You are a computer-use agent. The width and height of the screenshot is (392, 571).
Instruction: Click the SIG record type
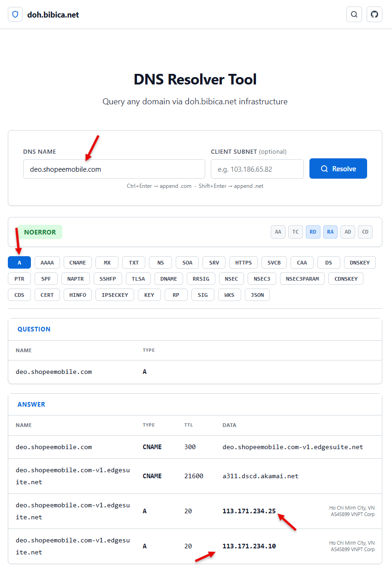pyautogui.click(x=203, y=295)
